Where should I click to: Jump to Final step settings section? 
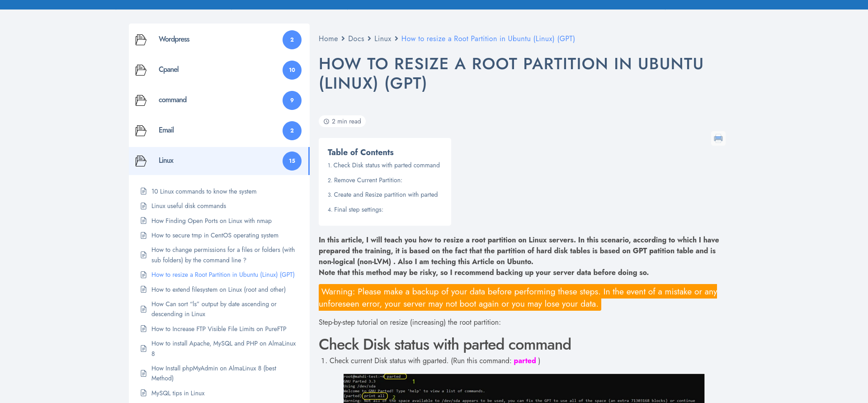359,210
